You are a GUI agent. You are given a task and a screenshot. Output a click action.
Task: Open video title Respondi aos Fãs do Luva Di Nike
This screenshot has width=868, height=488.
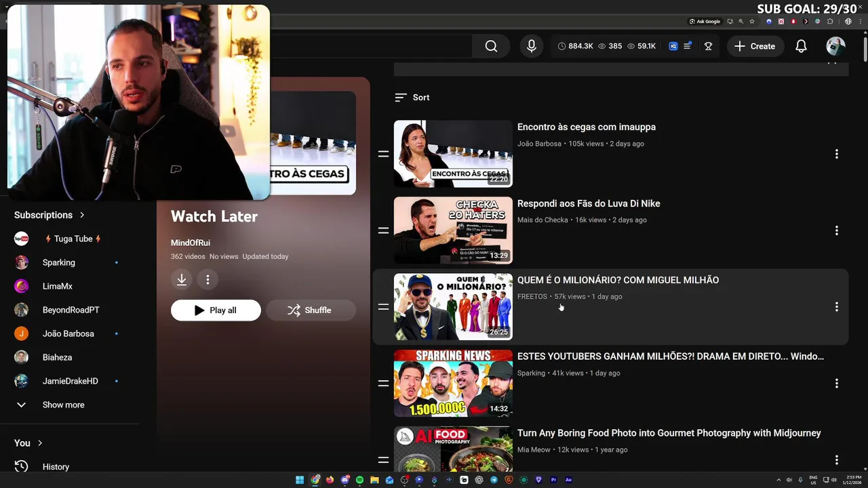pos(589,203)
